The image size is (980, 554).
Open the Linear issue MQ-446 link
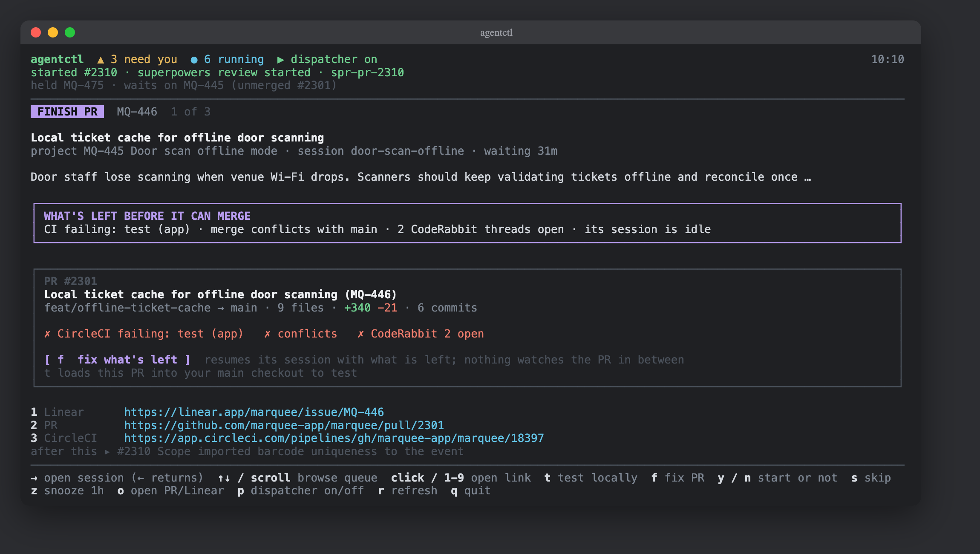tap(254, 412)
